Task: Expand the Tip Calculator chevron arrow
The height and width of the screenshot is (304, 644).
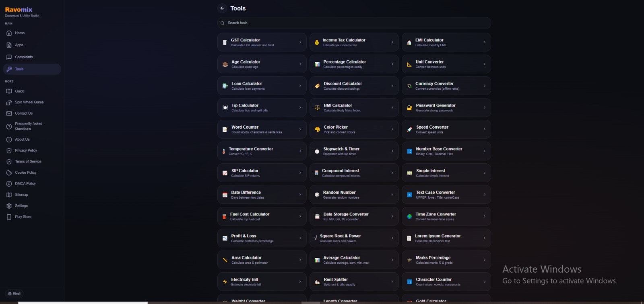Action: (300, 107)
